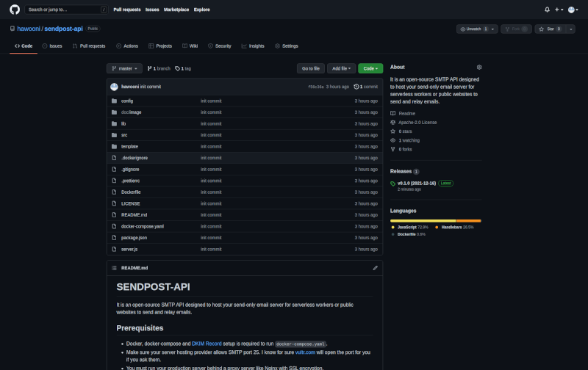Open the Wiki tab

coord(190,46)
